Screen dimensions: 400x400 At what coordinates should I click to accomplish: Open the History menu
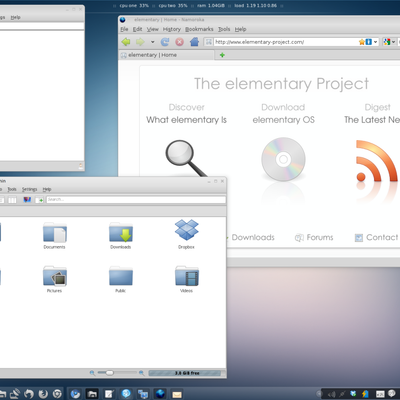click(172, 29)
